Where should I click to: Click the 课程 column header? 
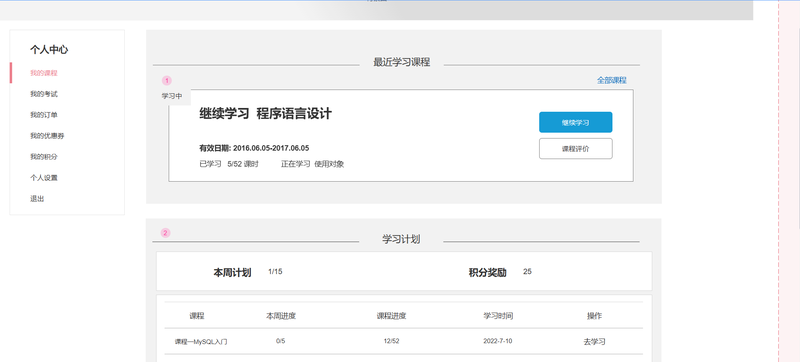[197, 316]
